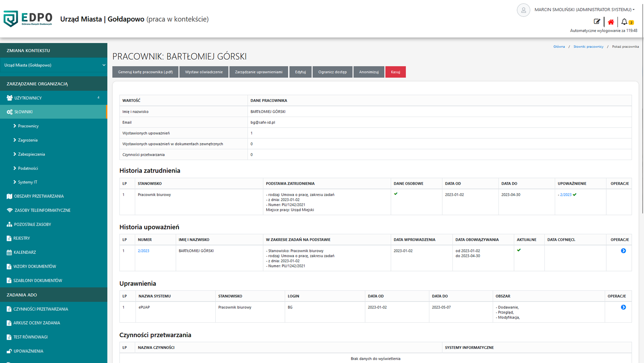Image resolution: width=644 pixels, height=363 pixels.
Task: Expand Podatności chevron in sidebar
Action: pos(15,168)
